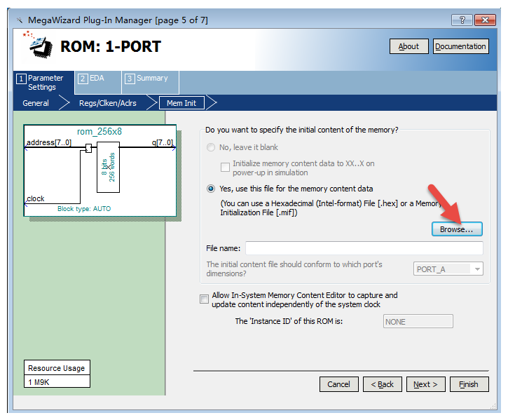Screen dimensions: 508x420
Task: Click the address[7..0] port label
Action: tap(49, 142)
